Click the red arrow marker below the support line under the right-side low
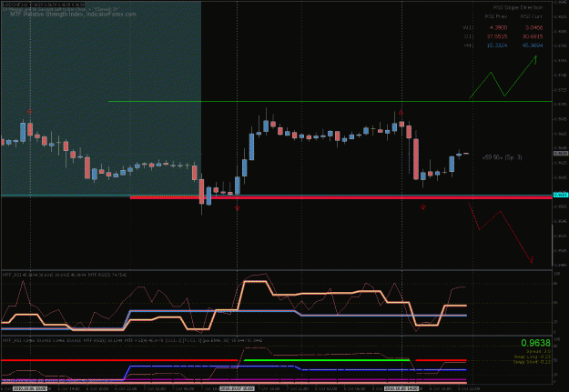 click(422, 207)
